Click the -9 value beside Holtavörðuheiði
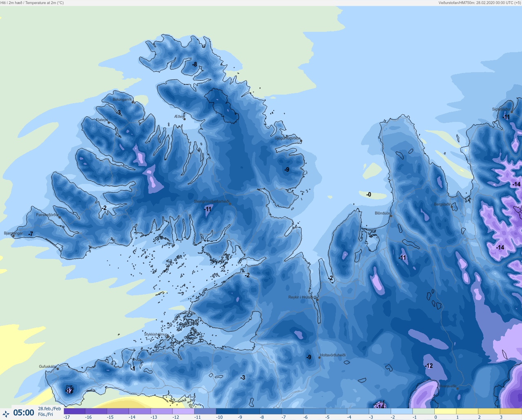 [309, 357]
